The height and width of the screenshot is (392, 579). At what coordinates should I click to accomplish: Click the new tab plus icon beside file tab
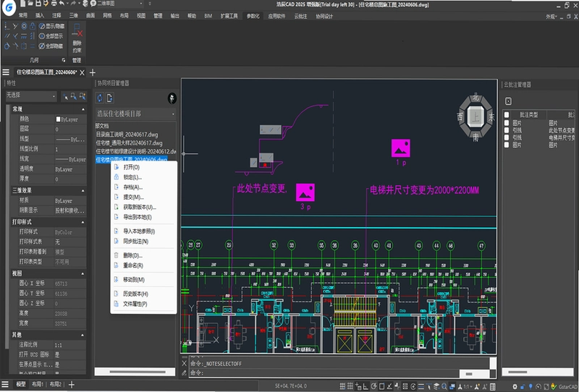click(x=93, y=72)
